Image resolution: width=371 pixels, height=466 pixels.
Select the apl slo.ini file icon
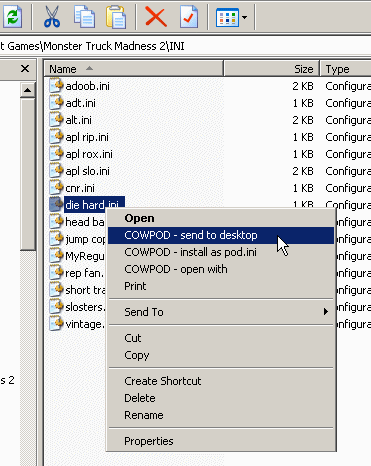56,171
